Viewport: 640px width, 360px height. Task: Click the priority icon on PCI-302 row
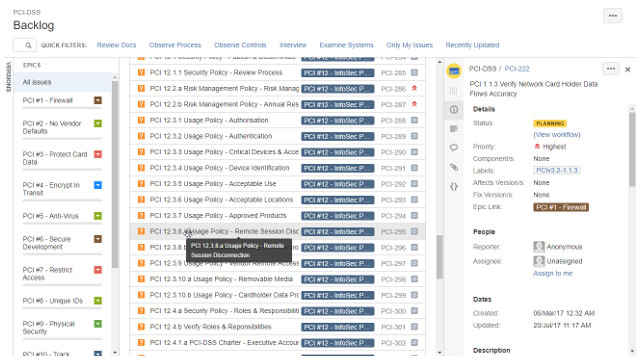click(x=414, y=343)
